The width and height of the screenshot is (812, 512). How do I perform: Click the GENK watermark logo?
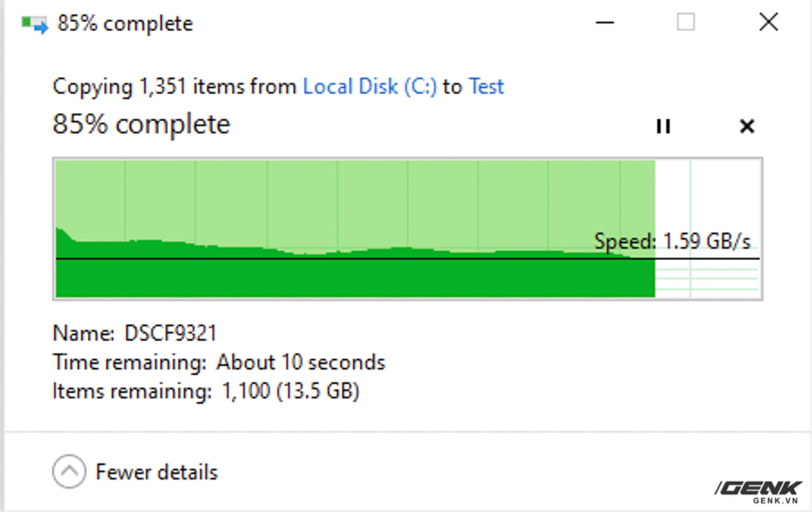758,492
